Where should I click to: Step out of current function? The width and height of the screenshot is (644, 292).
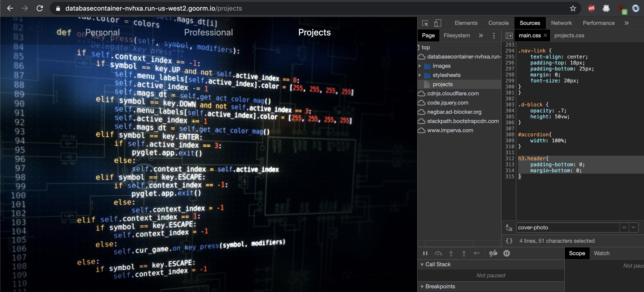pyautogui.click(x=464, y=254)
